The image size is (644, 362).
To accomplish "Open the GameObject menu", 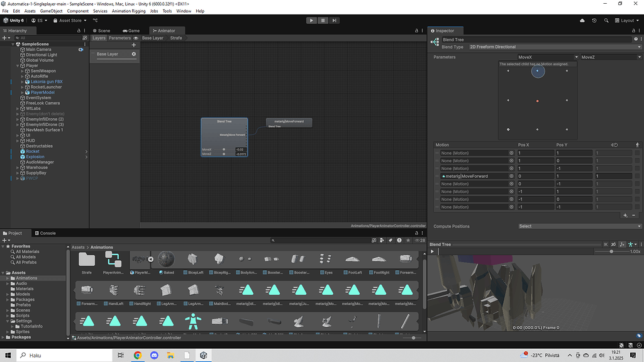I will point(50,11).
